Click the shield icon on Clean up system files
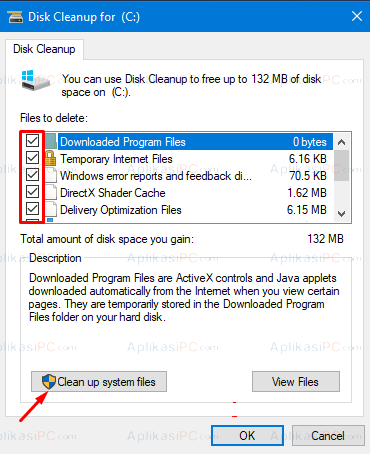This screenshot has height=454, width=370. click(49, 382)
